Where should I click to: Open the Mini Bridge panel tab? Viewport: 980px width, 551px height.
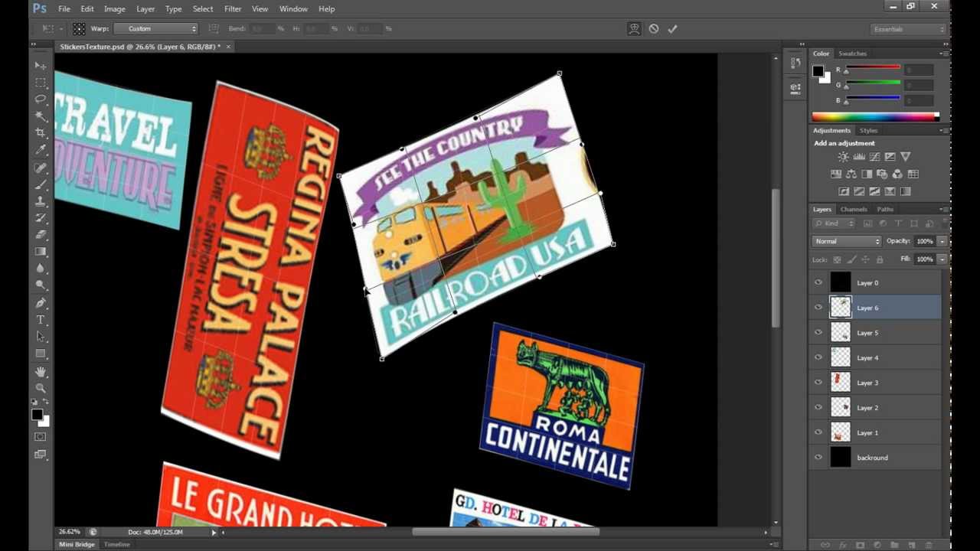77,544
